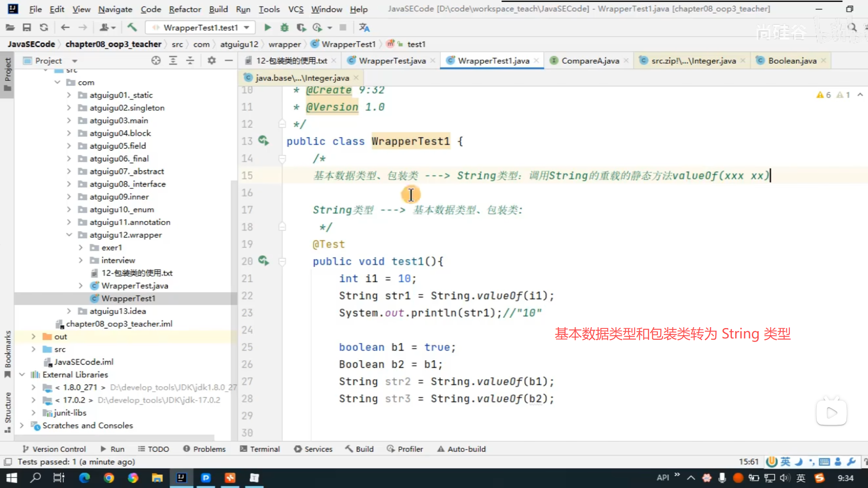The width and height of the screenshot is (868, 488).
Task: Open the Terminal tool window
Action: click(x=260, y=449)
